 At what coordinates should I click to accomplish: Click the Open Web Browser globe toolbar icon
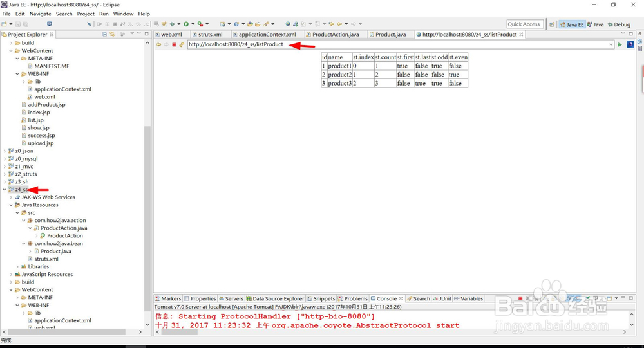coord(288,24)
